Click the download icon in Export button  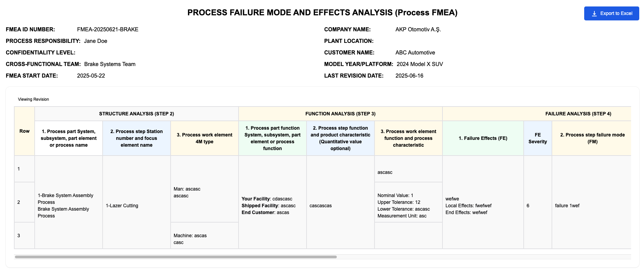(x=594, y=14)
